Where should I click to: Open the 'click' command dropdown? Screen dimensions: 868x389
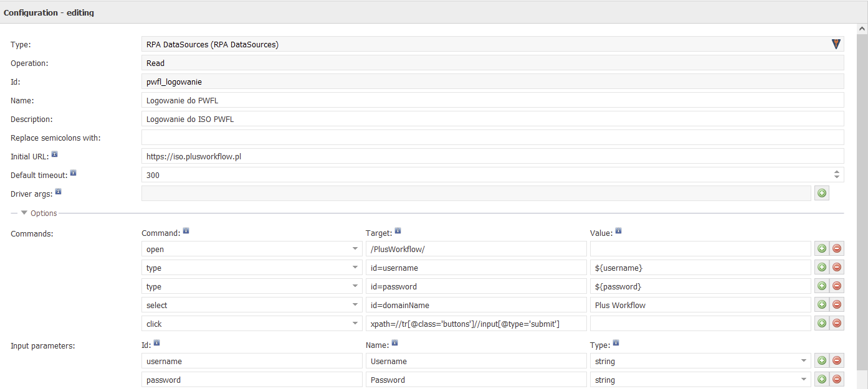click(x=355, y=324)
